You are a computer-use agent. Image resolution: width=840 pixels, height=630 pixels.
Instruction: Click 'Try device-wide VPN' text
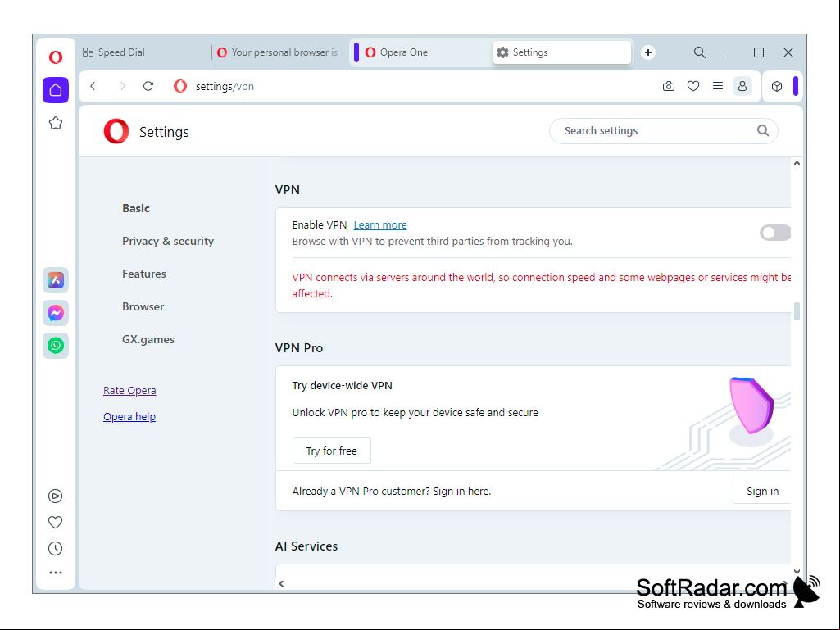coord(343,386)
